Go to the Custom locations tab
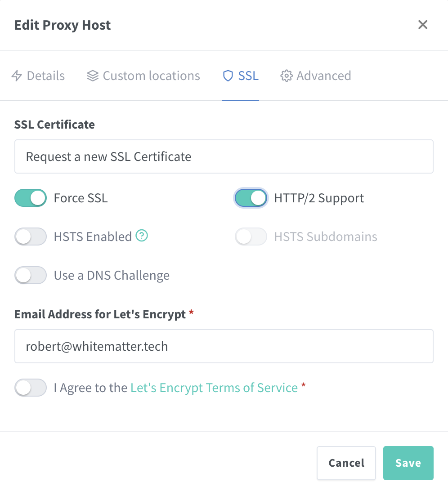 coord(151,76)
